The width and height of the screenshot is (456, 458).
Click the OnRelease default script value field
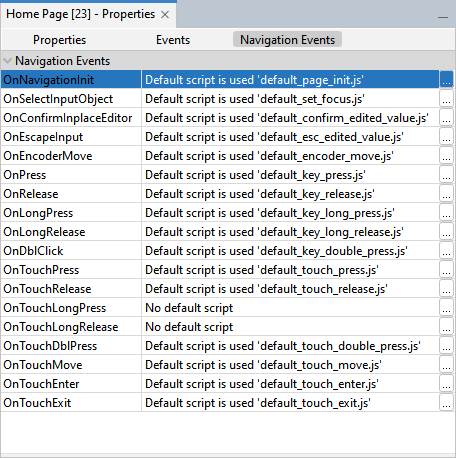click(290, 194)
